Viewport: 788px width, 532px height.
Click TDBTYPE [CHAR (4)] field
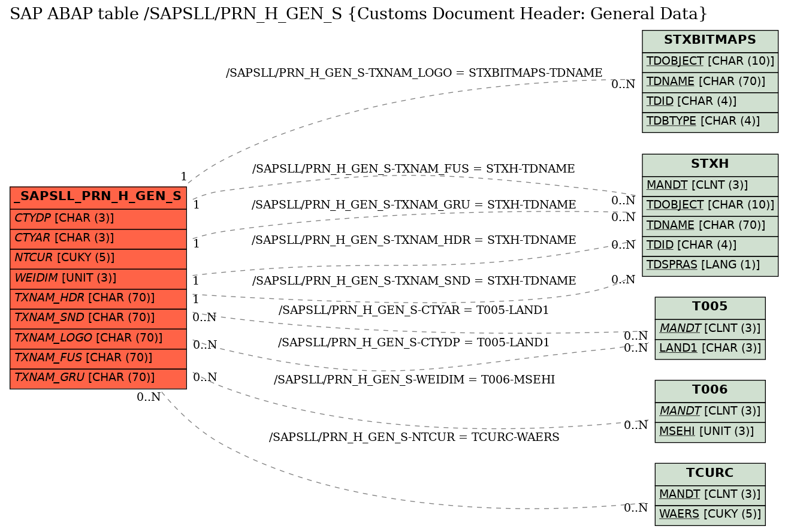pos(710,122)
